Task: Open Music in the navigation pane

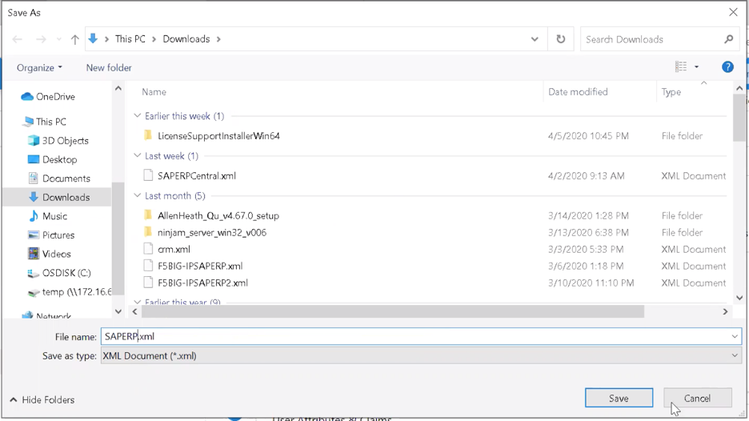Action: point(48,216)
